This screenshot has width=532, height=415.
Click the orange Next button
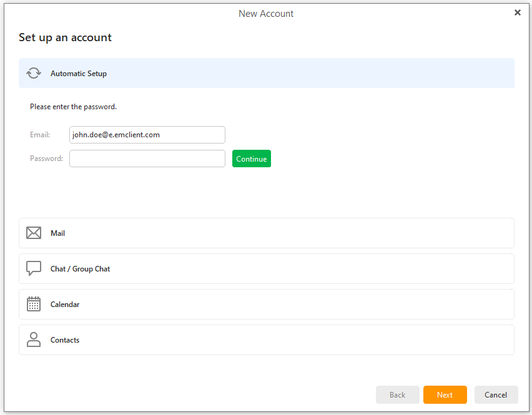coord(445,394)
